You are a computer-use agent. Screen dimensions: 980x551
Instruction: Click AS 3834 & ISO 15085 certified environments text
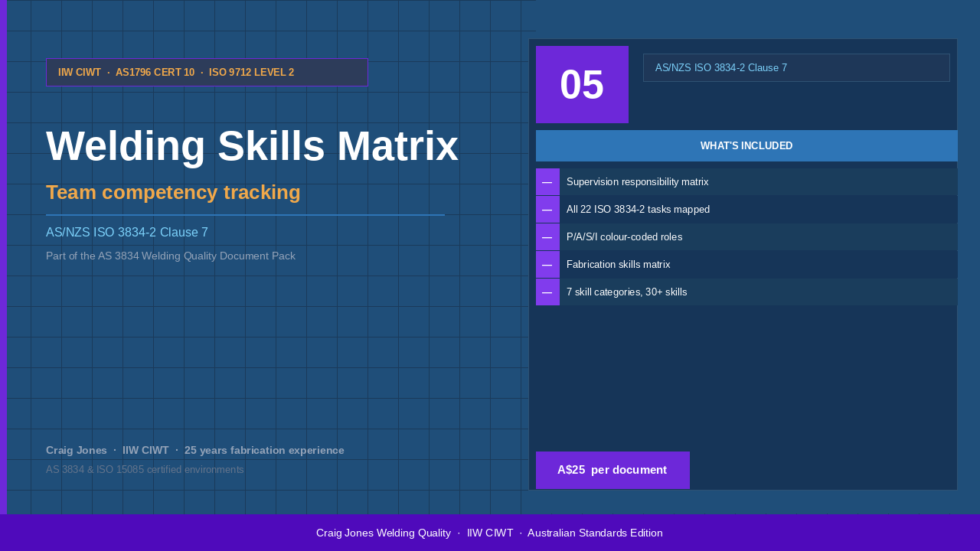click(x=145, y=469)
